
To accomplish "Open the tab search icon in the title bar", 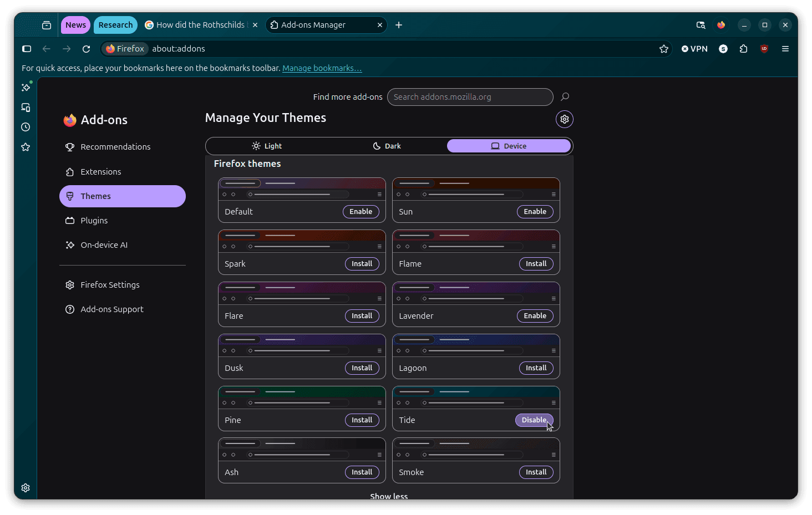I will tap(701, 25).
